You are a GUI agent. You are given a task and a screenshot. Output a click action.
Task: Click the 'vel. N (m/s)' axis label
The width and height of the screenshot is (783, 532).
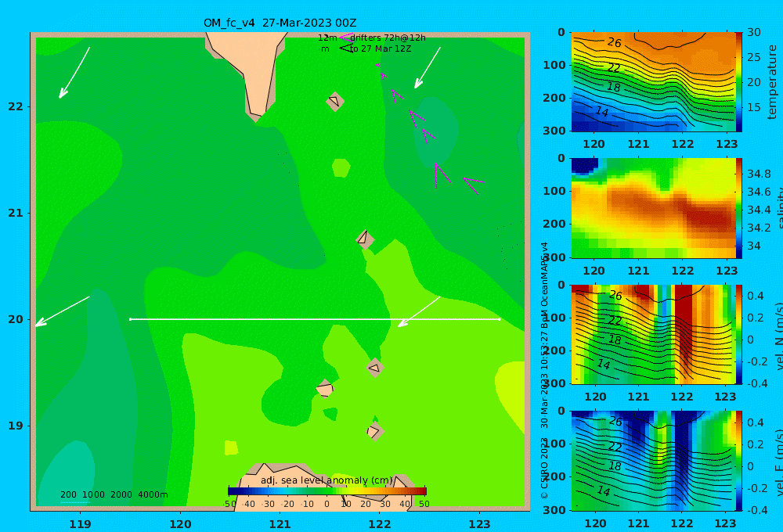click(x=778, y=336)
